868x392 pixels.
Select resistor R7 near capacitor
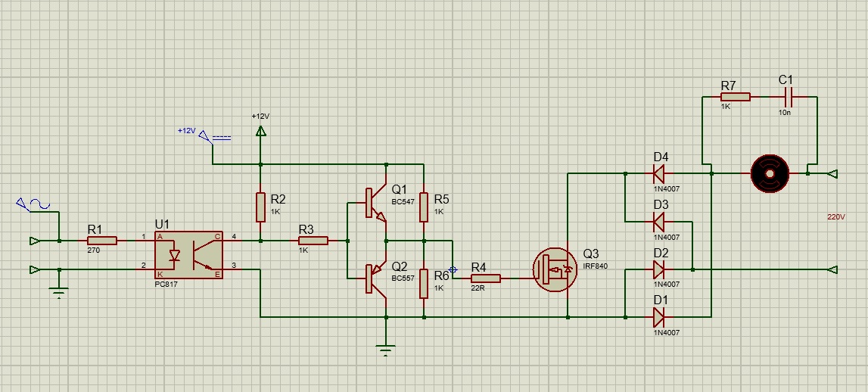tap(735, 97)
